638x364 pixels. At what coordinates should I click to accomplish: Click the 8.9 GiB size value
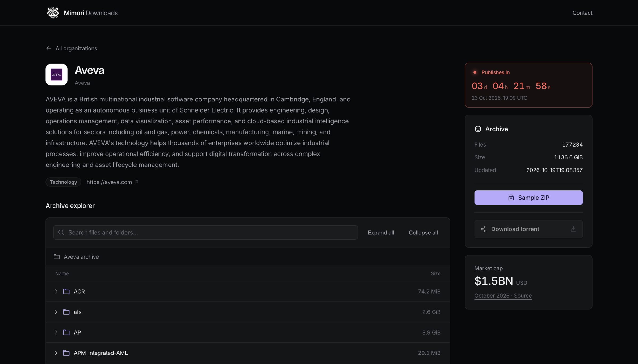click(x=431, y=332)
